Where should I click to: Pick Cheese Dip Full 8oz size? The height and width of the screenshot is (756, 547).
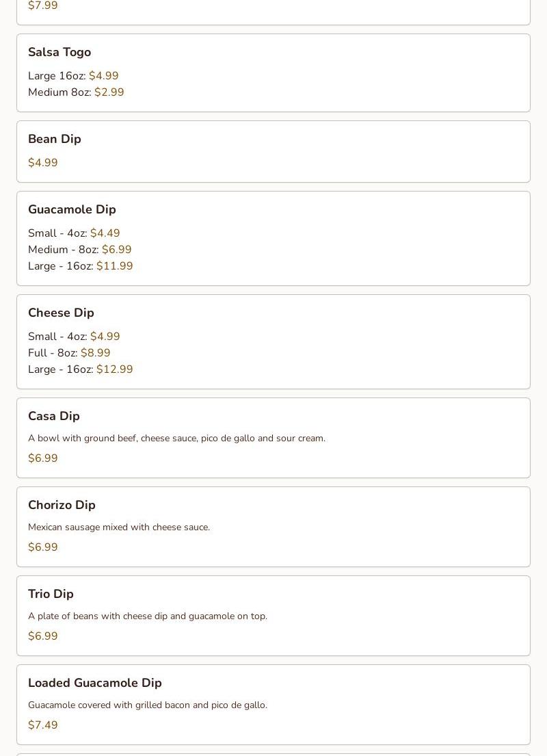pos(69,353)
